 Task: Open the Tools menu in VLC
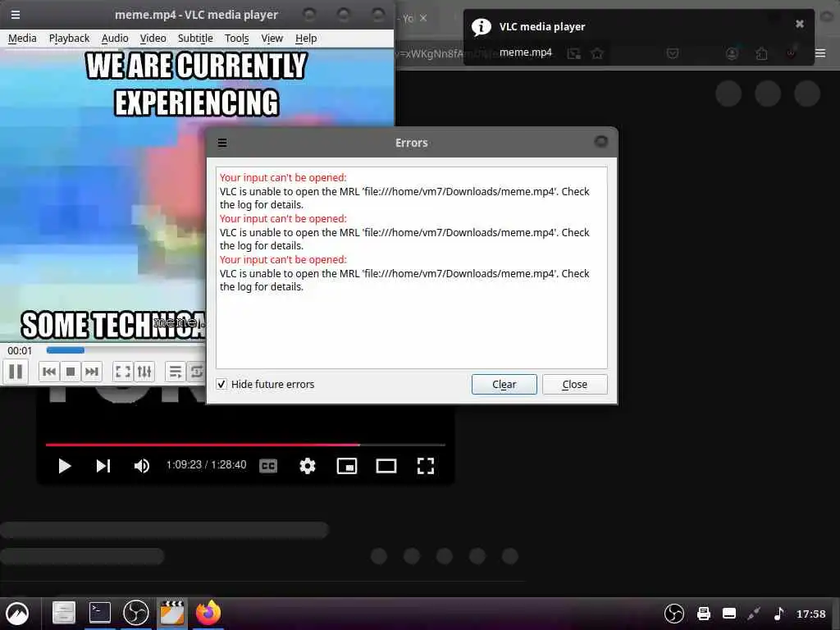(236, 39)
